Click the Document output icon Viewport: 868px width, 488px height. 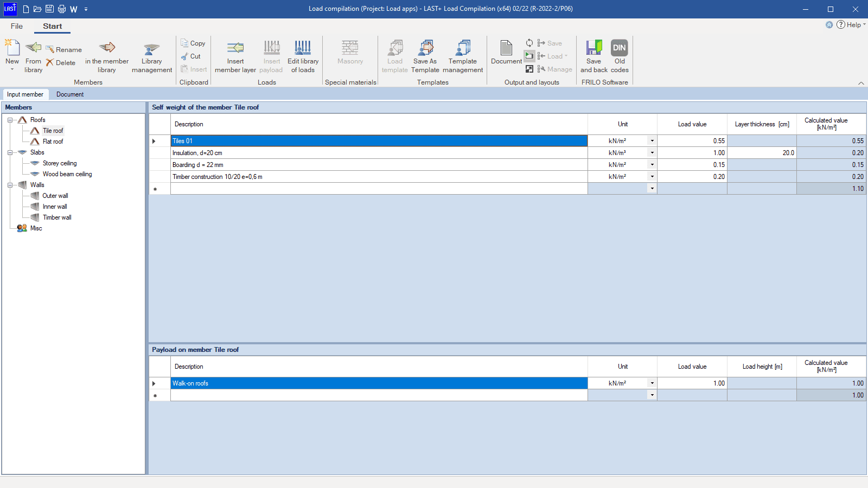click(x=506, y=48)
